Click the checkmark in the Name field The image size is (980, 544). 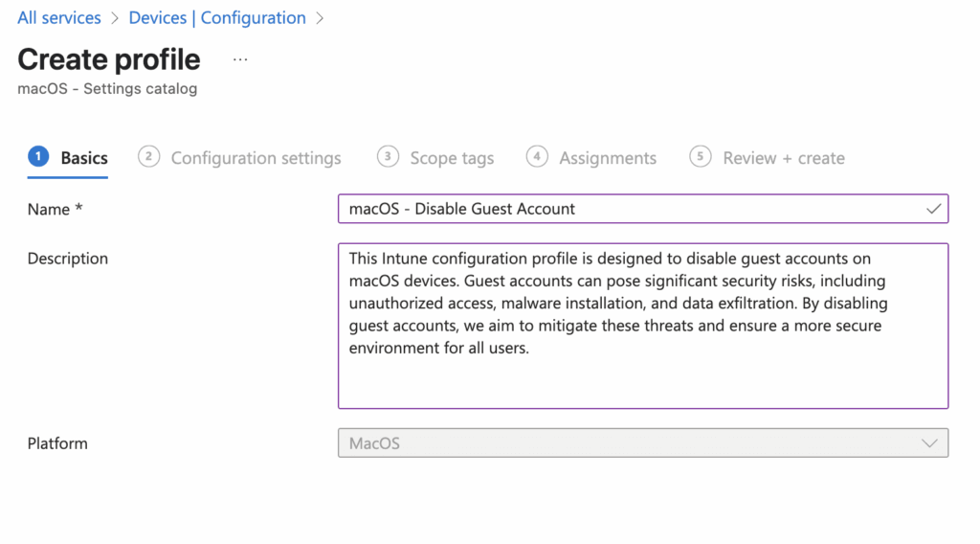point(933,209)
